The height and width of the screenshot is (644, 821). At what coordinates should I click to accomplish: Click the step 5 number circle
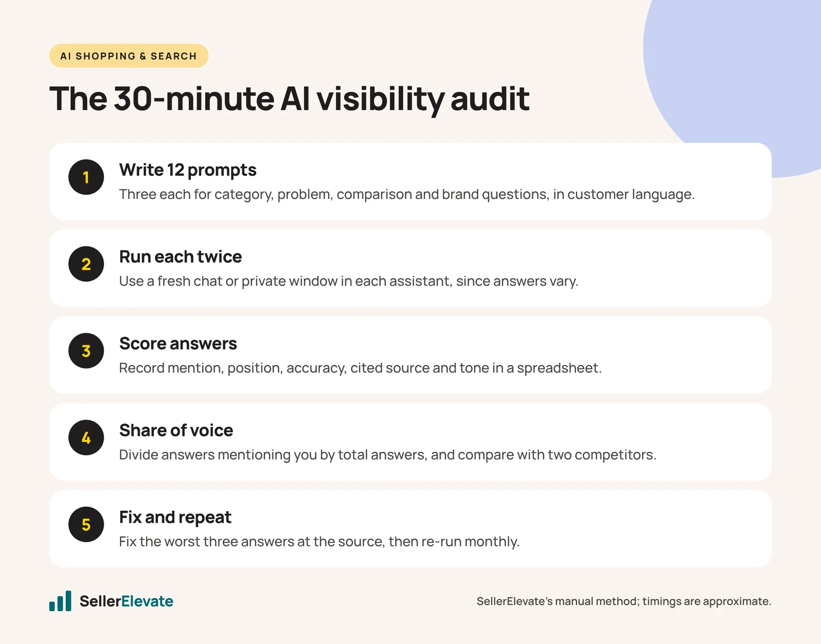[86, 525]
